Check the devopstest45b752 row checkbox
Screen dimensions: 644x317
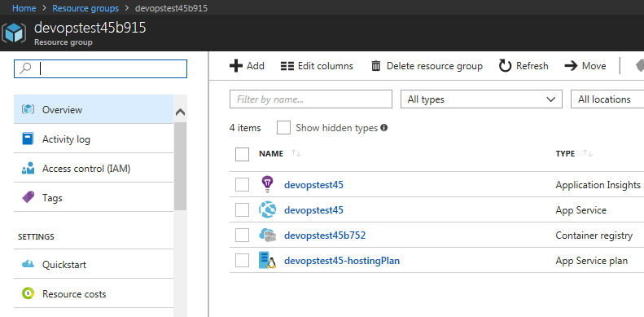point(242,236)
